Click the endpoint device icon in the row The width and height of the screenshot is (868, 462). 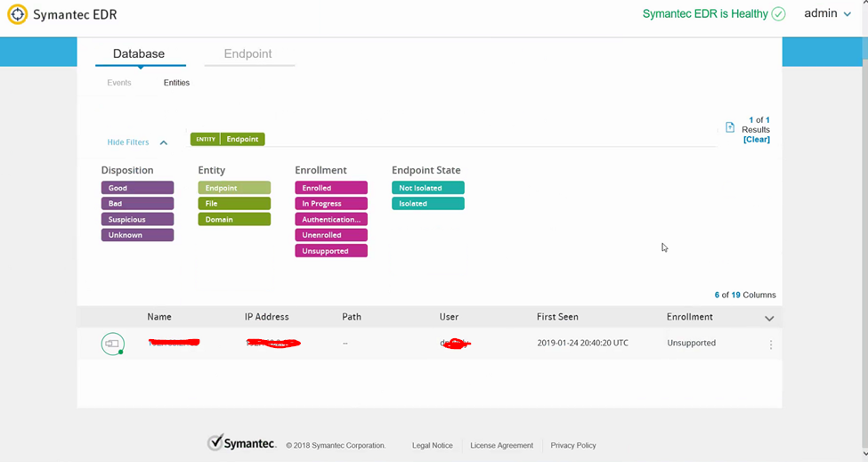pos(113,344)
